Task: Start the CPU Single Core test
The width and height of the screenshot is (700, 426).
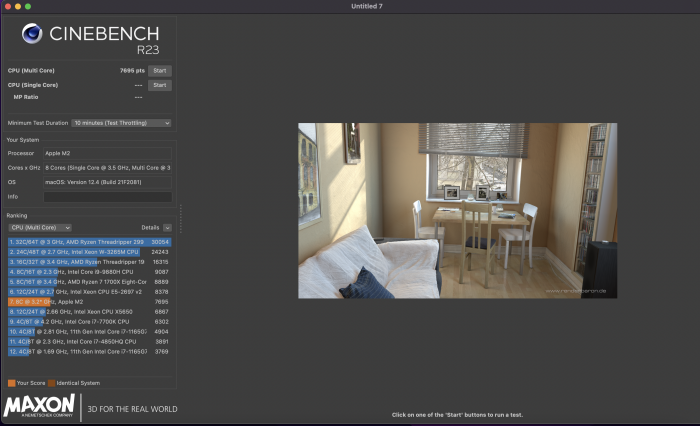Action: (x=159, y=85)
